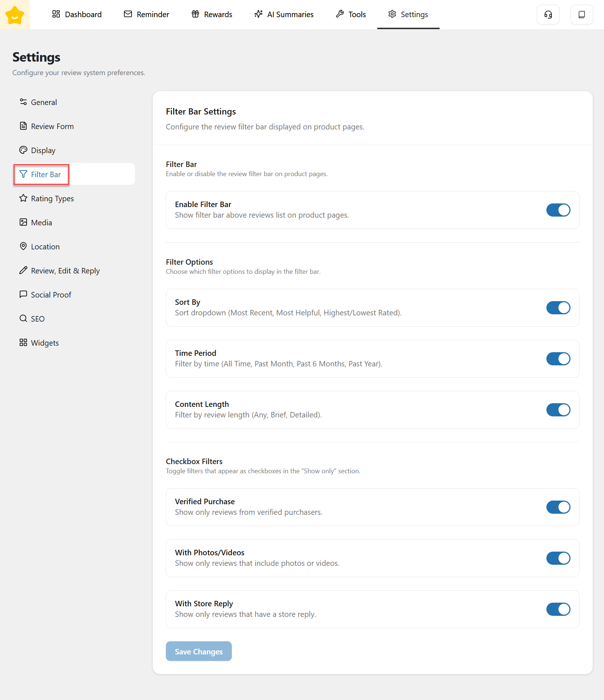Go to Review, Edit & Reply settings
The image size is (604, 700).
coord(65,271)
